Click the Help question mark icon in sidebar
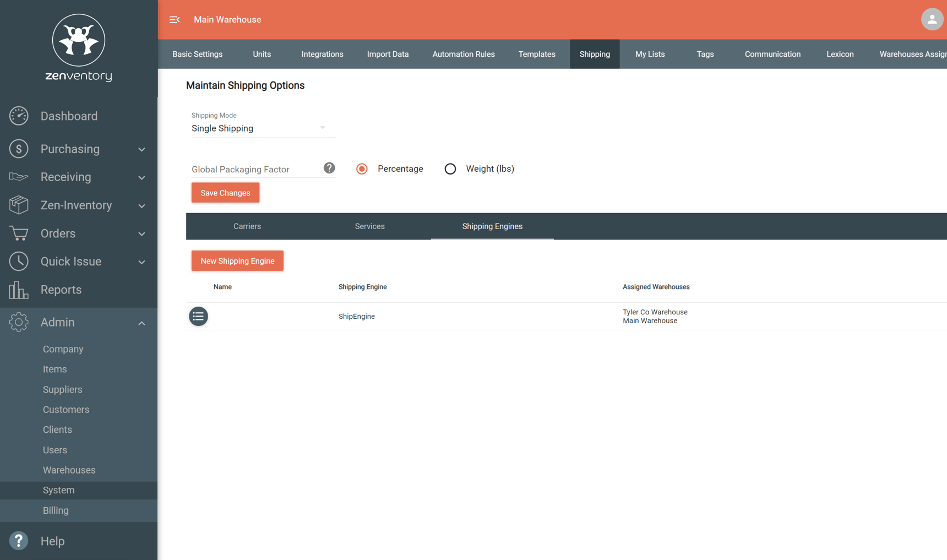The height and width of the screenshot is (560, 947). pos(19,541)
